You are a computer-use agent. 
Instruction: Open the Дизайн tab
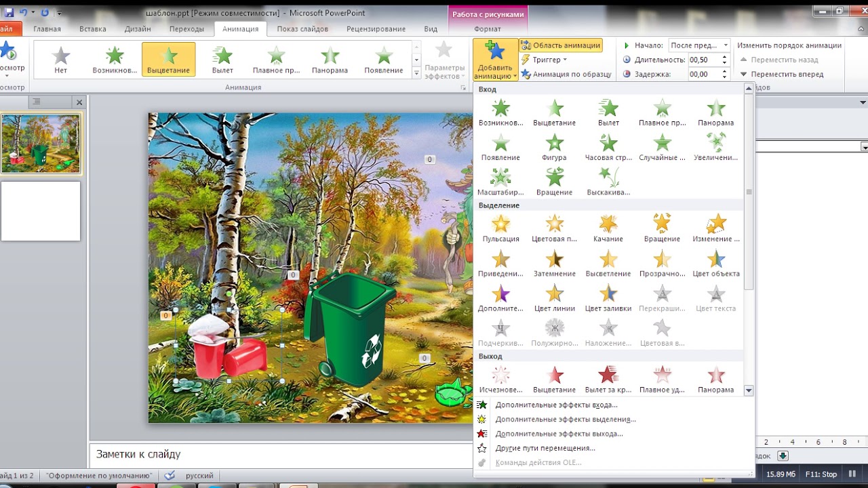(138, 29)
